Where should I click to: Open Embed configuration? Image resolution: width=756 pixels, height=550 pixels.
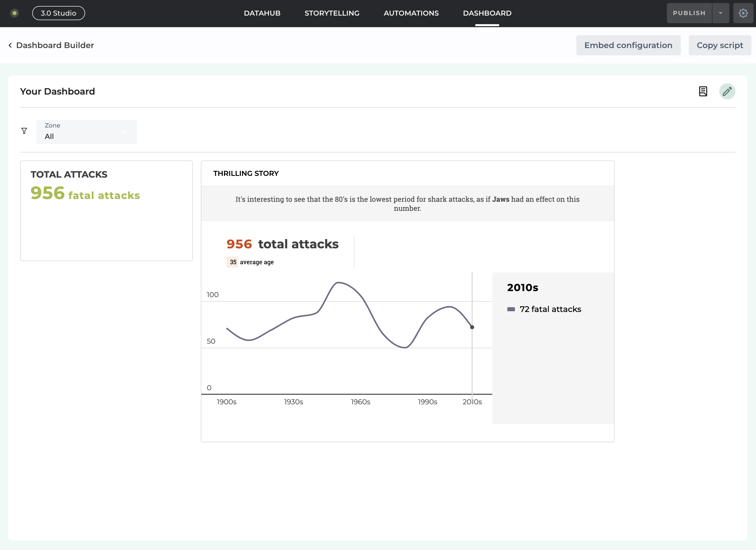(x=628, y=45)
